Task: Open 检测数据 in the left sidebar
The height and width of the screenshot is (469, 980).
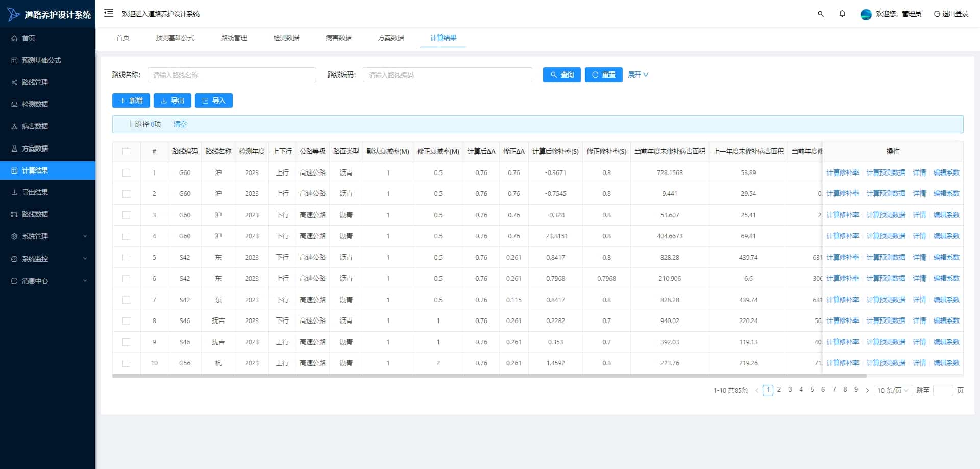Action: tap(47, 104)
